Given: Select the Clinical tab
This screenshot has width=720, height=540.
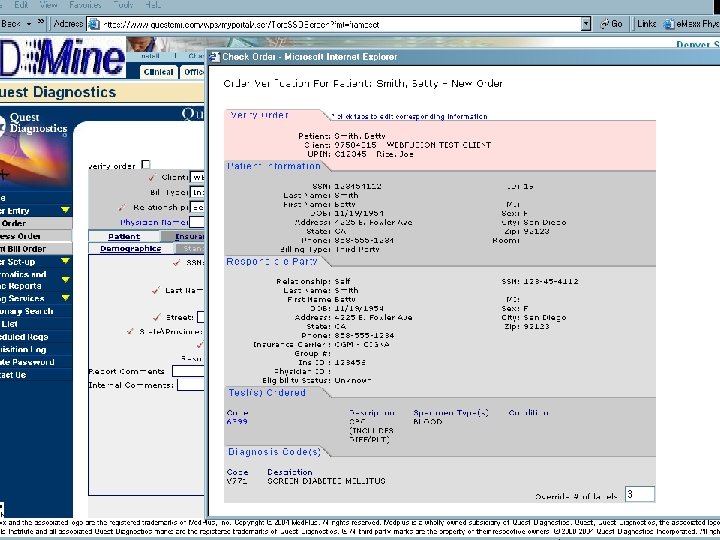Looking at the screenshot, I should tap(158, 72).
